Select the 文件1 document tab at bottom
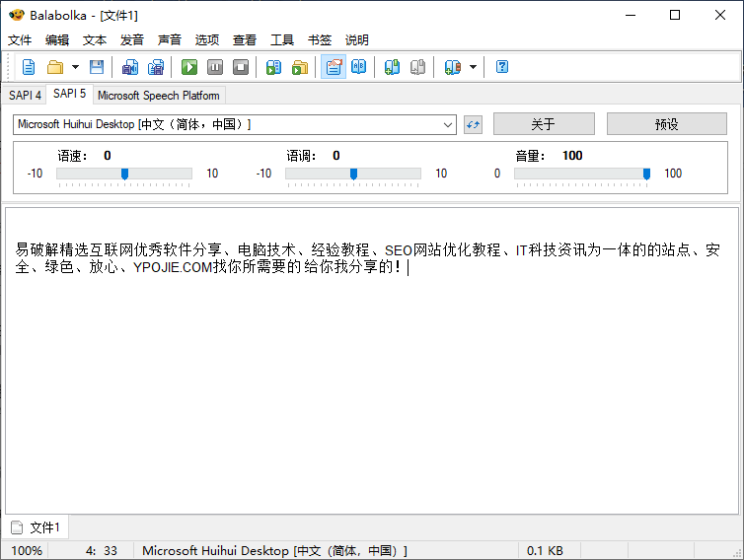 (x=37, y=527)
